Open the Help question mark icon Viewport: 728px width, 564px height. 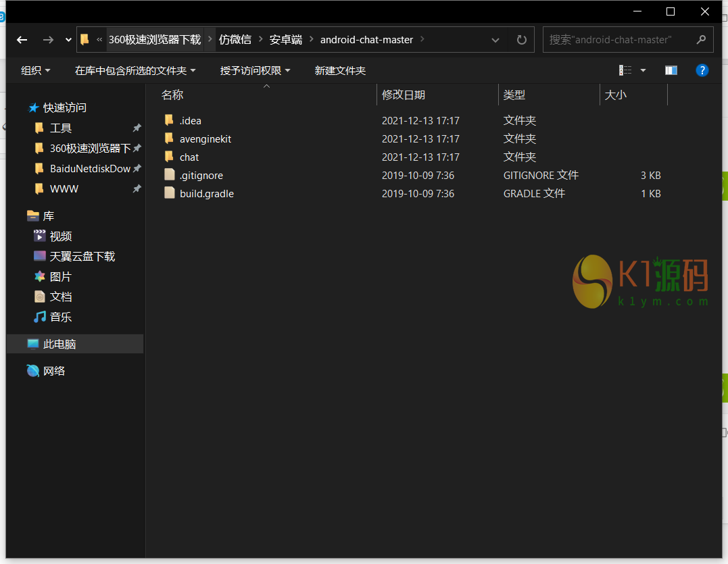point(702,70)
